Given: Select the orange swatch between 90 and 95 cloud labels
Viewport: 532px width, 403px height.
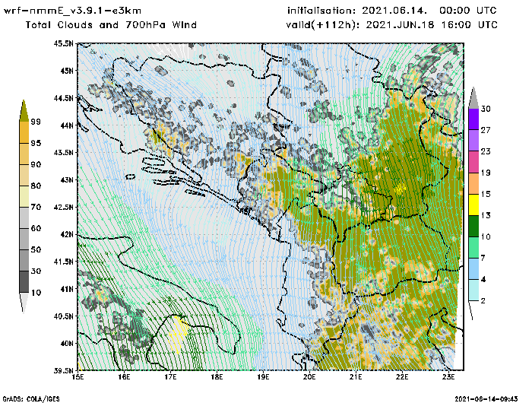Looking at the screenshot, I should (x=24, y=154).
